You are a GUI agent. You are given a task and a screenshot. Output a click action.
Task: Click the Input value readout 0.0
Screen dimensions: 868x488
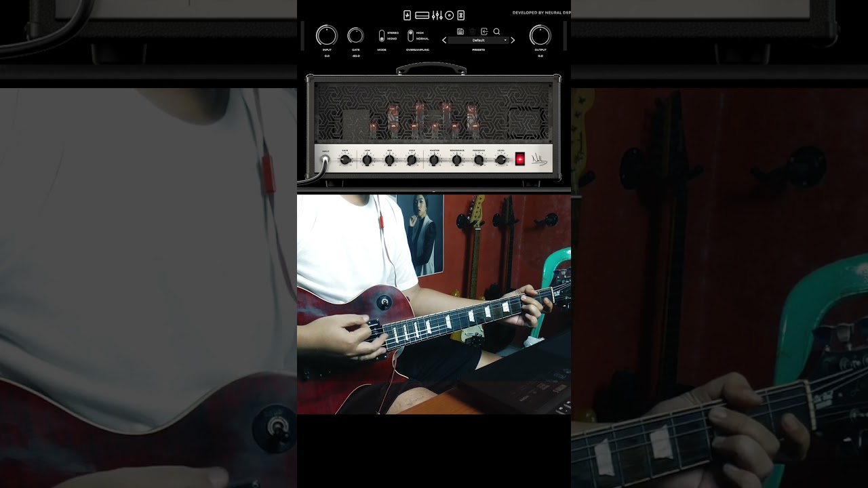click(x=327, y=56)
